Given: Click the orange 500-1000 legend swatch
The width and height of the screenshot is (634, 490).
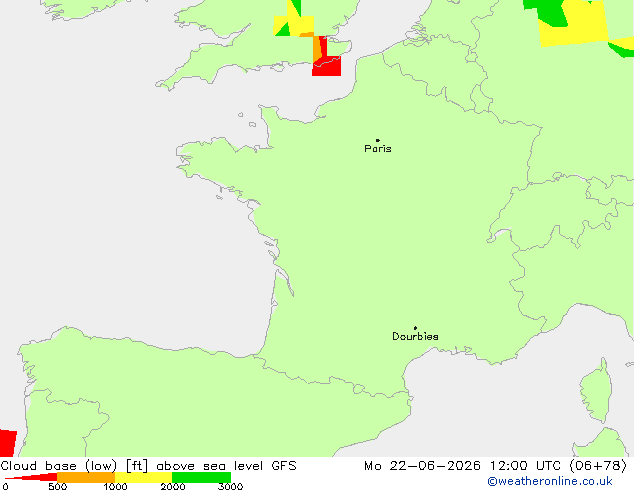Looking at the screenshot, I should (x=86, y=477).
